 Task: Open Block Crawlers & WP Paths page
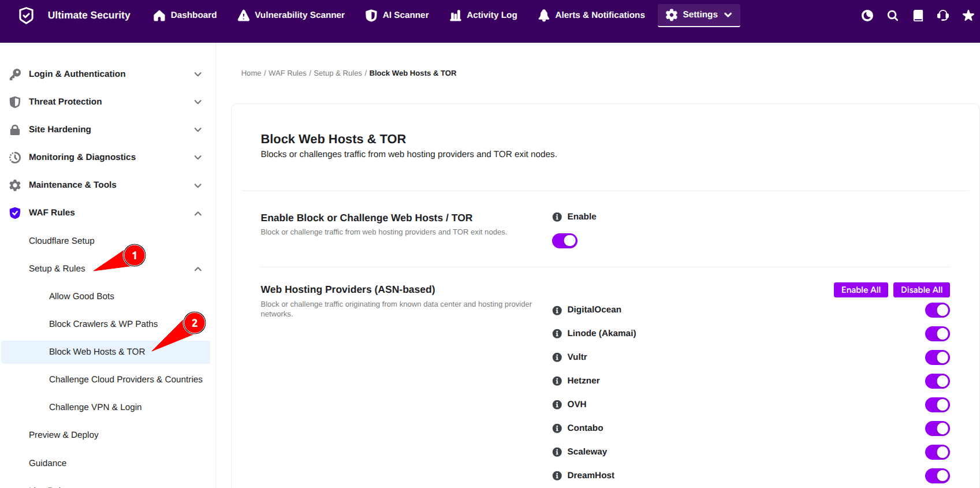click(x=103, y=324)
